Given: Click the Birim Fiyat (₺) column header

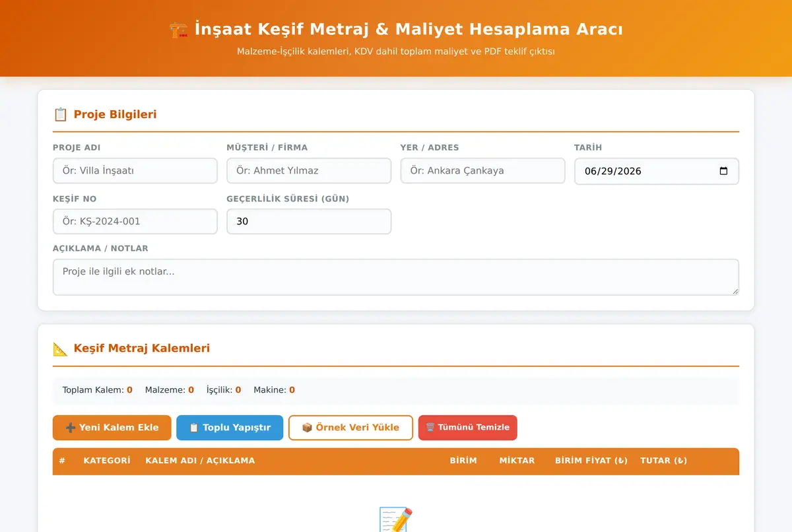Looking at the screenshot, I should tap(591, 461).
